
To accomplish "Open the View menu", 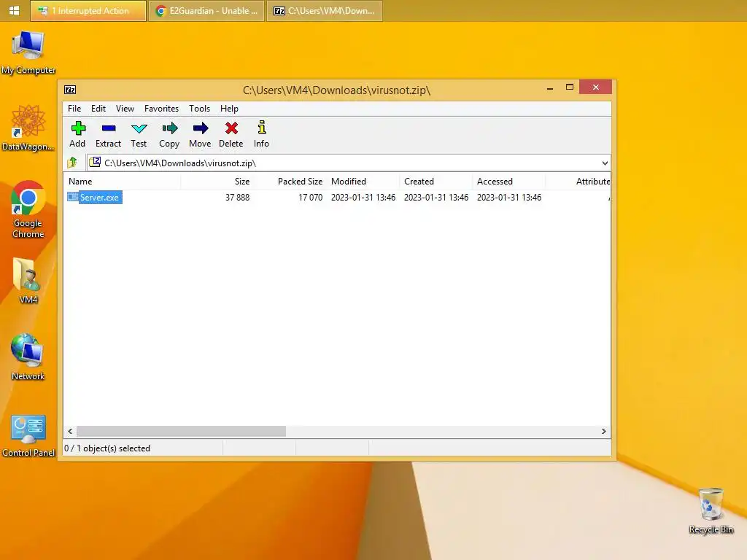I will pos(125,109).
